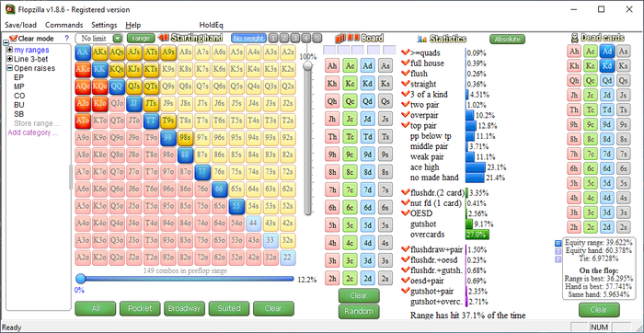Pick the 2s card on the Board
The image size is (644, 333).
click(x=385, y=279)
